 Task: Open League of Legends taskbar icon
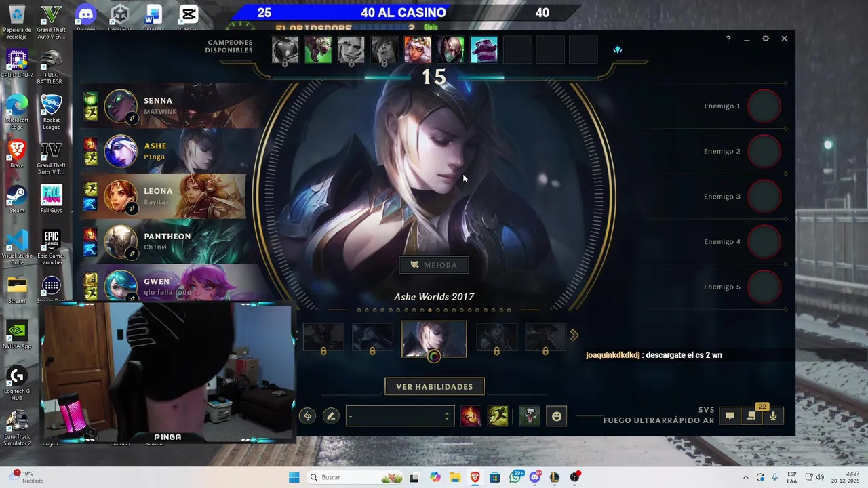pos(555,477)
